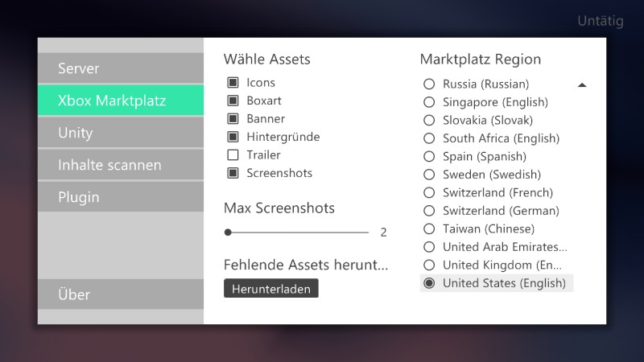
Task: Disable the Banner asset checkbox
Action: (233, 118)
